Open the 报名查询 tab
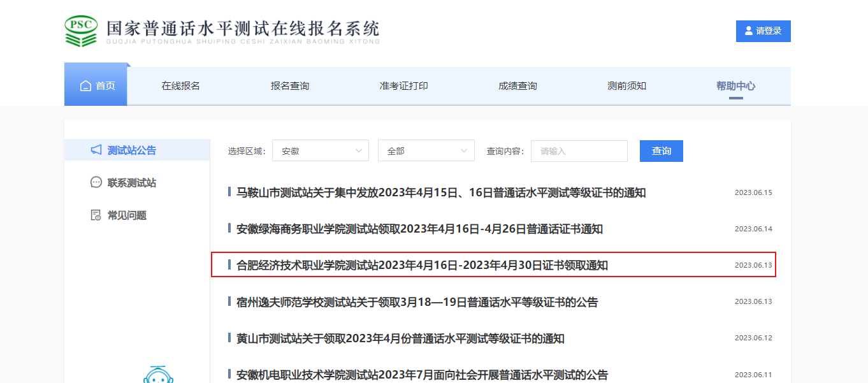This screenshot has height=383, width=868. 290,86
